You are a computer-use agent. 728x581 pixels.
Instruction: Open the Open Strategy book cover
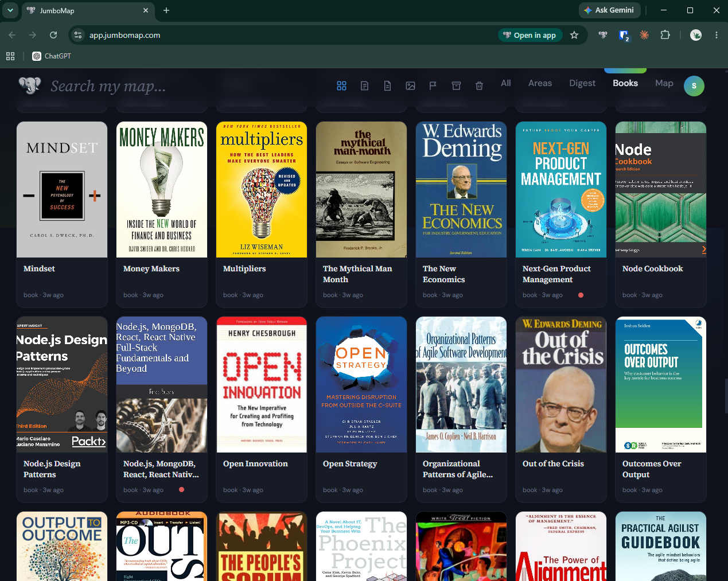point(361,384)
